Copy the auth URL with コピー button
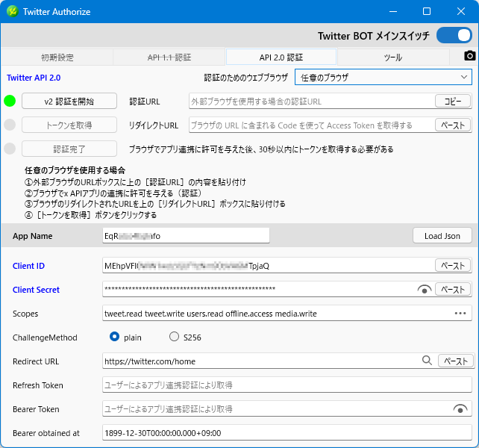This screenshot has width=479, height=448. (453, 101)
